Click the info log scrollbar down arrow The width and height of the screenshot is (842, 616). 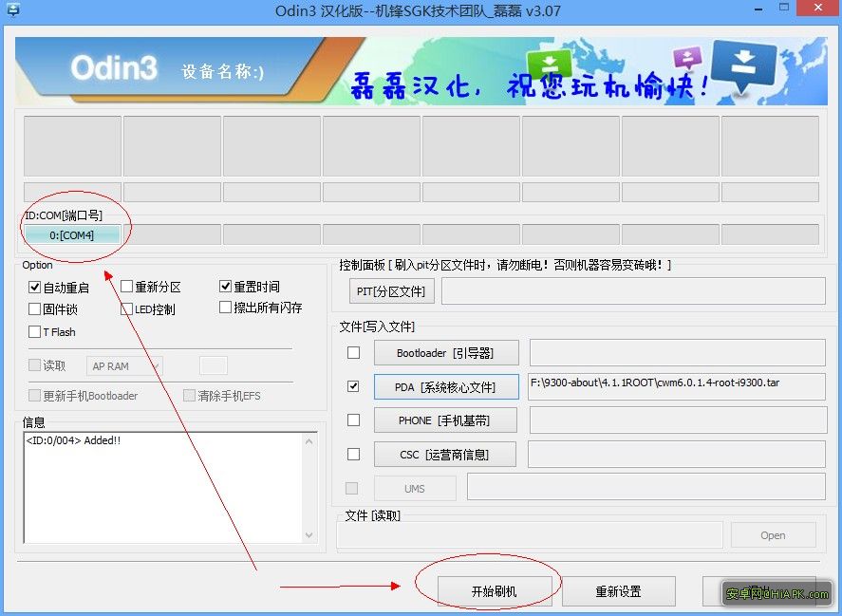point(309,535)
